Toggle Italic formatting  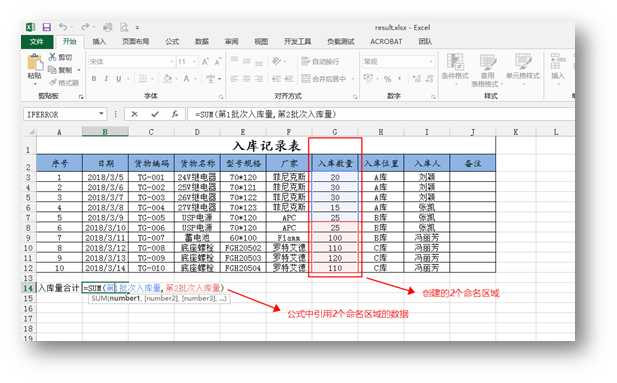pyautogui.click(x=106, y=79)
